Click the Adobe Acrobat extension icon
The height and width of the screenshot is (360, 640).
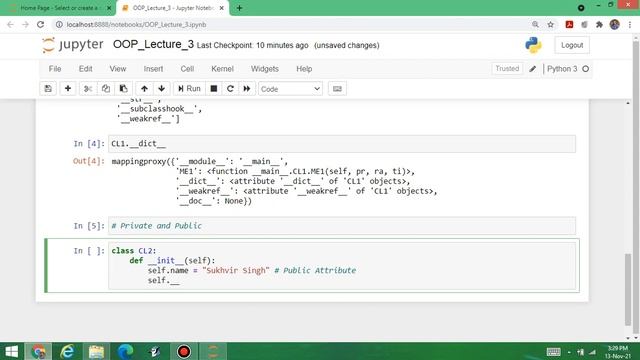click(569, 24)
